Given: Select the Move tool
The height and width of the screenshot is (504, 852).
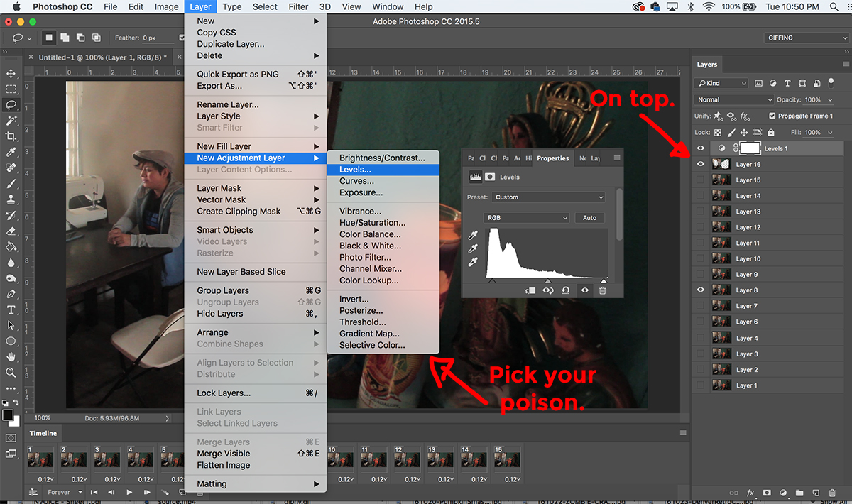Looking at the screenshot, I should [x=11, y=74].
